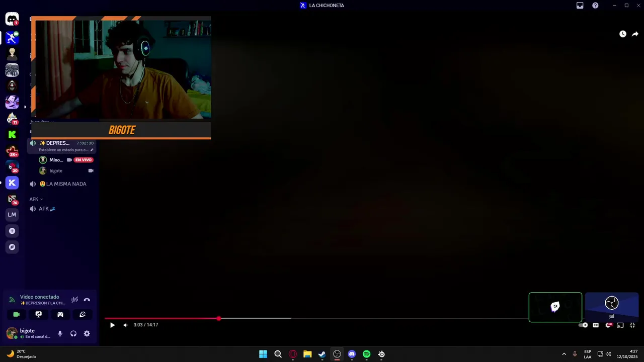Open server icon with 76 badge
Screen dimensions: 644x362
point(12,199)
